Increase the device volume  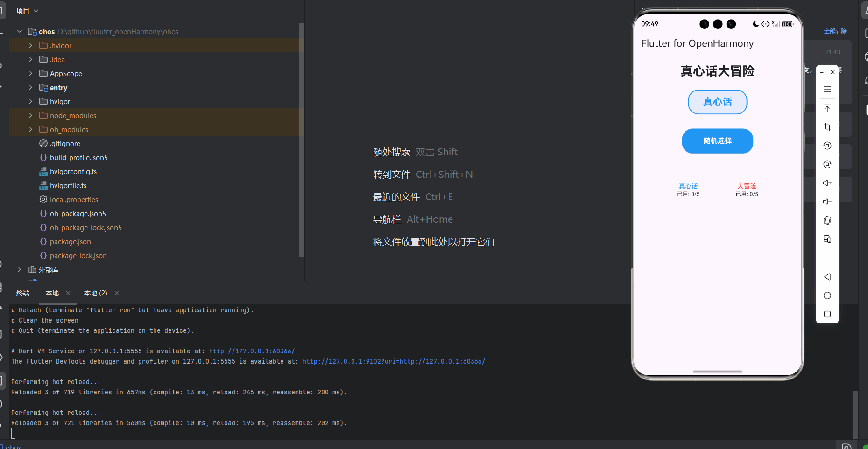click(827, 183)
